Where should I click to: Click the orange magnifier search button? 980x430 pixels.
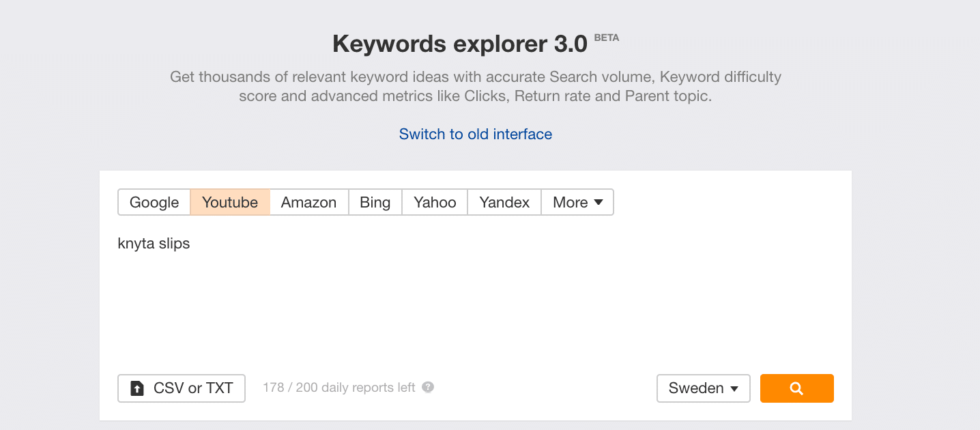coord(796,388)
